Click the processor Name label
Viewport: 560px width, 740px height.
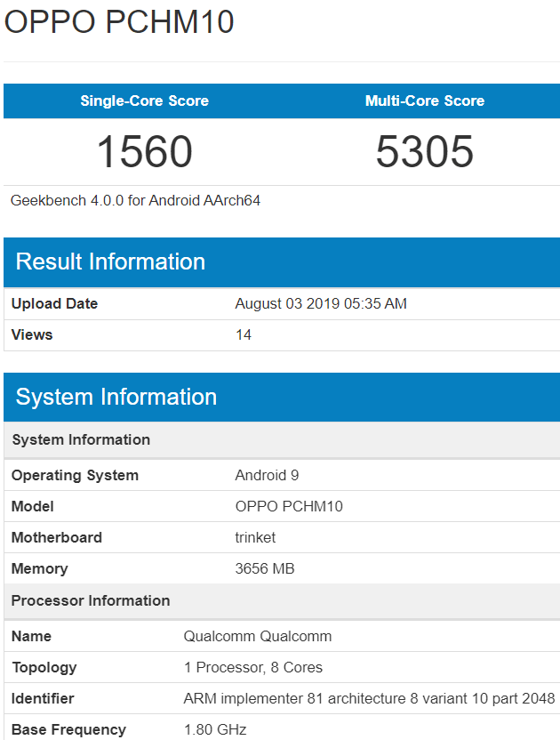coord(31,636)
